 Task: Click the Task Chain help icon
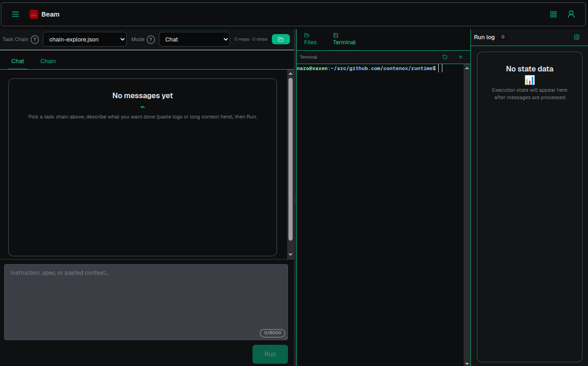coord(35,39)
